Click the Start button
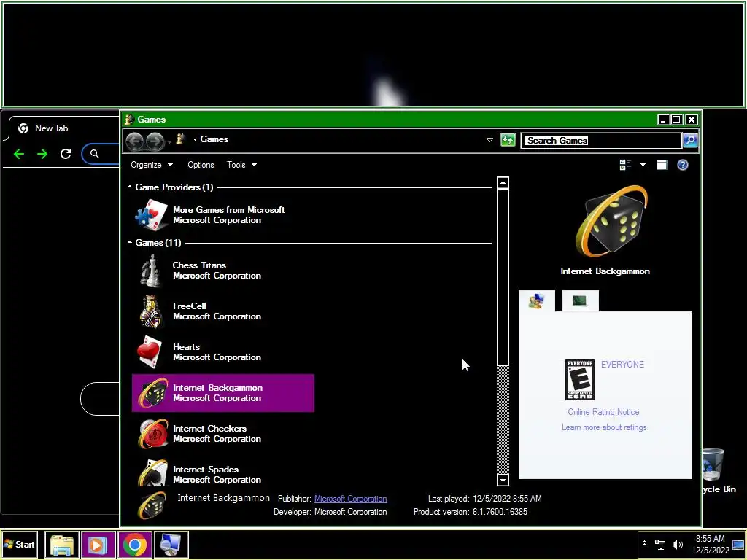Viewport: 747px width, 560px height. [20, 544]
